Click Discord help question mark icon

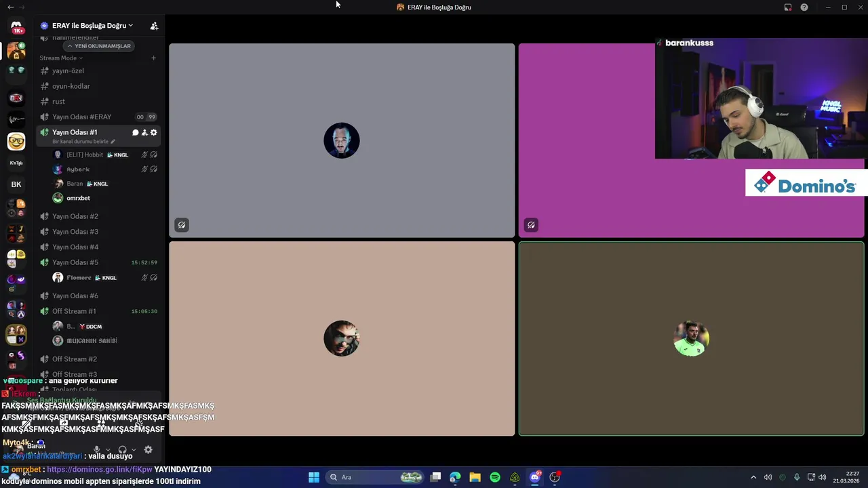tap(804, 7)
